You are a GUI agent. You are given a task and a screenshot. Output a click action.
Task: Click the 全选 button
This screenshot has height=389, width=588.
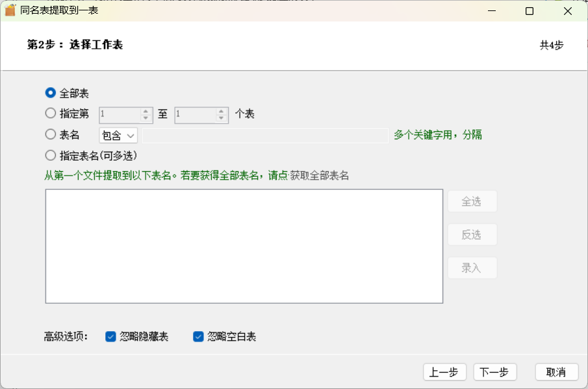tap(472, 201)
